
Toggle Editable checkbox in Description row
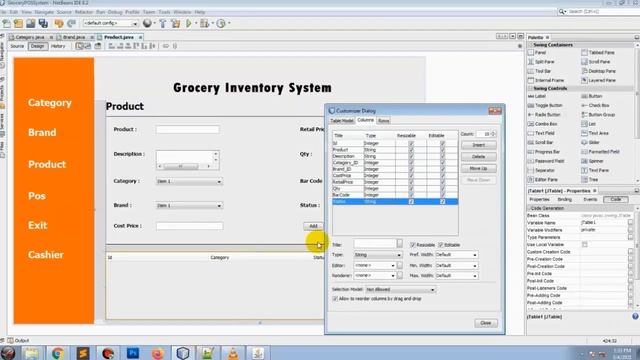click(442, 156)
